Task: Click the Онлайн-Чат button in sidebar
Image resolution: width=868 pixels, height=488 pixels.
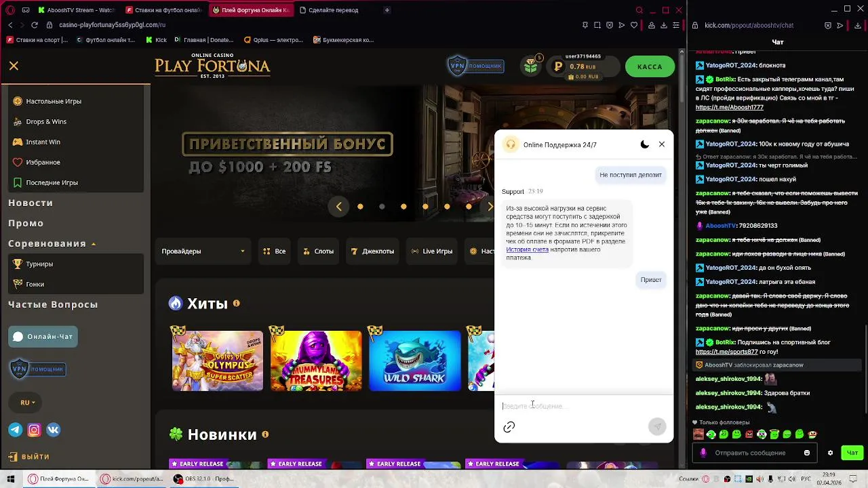Action: point(43,336)
